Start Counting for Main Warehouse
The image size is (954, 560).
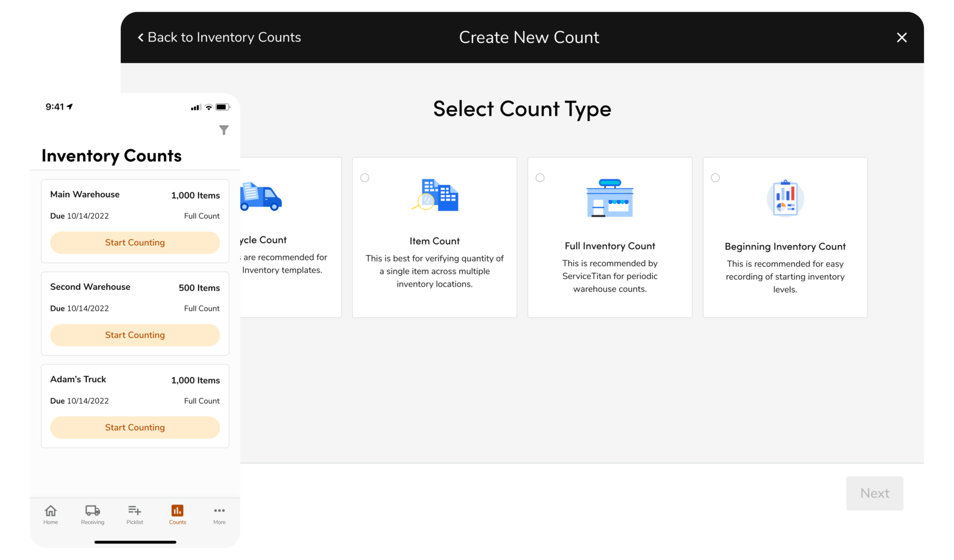pyautogui.click(x=135, y=242)
